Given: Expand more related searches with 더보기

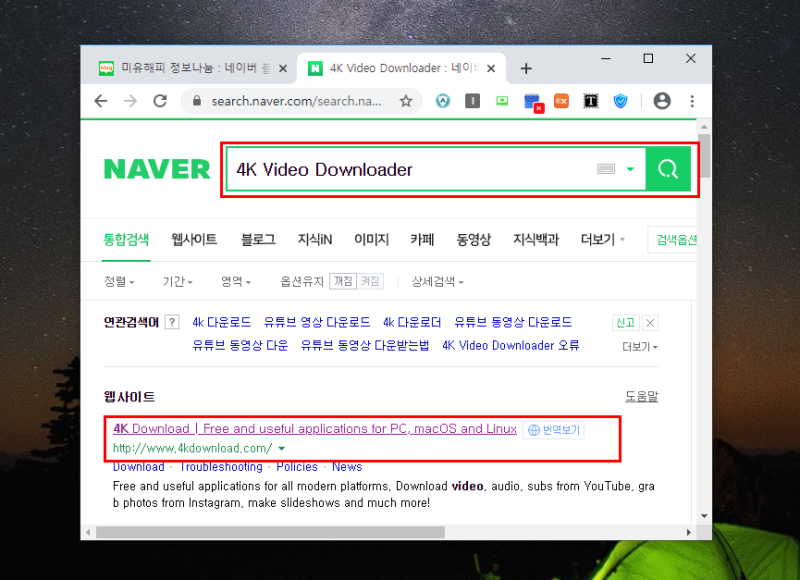Looking at the screenshot, I should point(640,347).
